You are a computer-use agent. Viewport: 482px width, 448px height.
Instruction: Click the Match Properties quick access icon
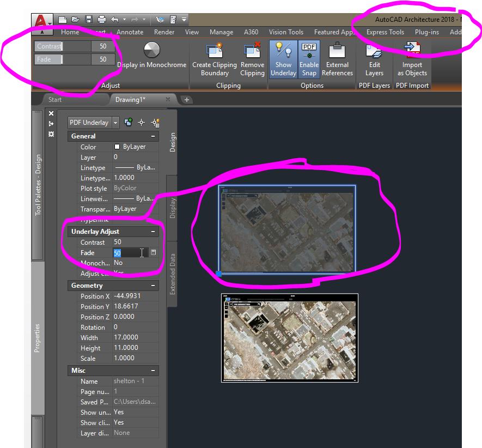tap(160, 20)
